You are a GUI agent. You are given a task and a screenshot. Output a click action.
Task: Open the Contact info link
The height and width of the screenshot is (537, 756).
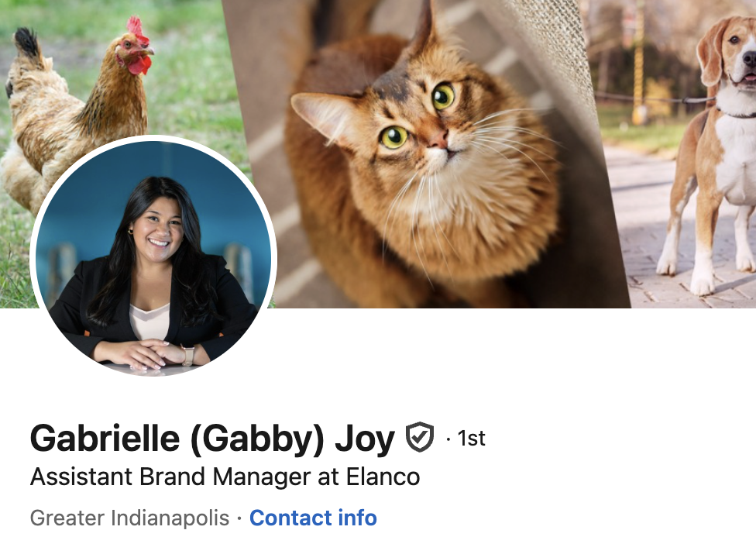pos(313,518)
